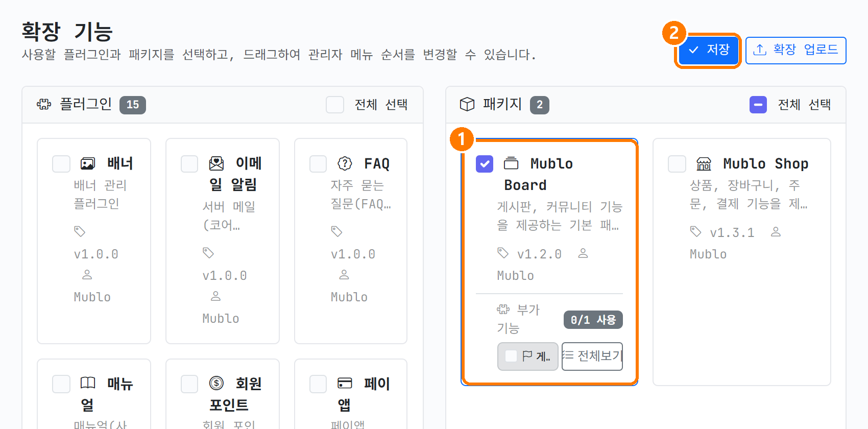The height and width of the screenshot is (429, 868).
Task: Enable the 이메일 알림 plugin checkbox
Action: 189,164
